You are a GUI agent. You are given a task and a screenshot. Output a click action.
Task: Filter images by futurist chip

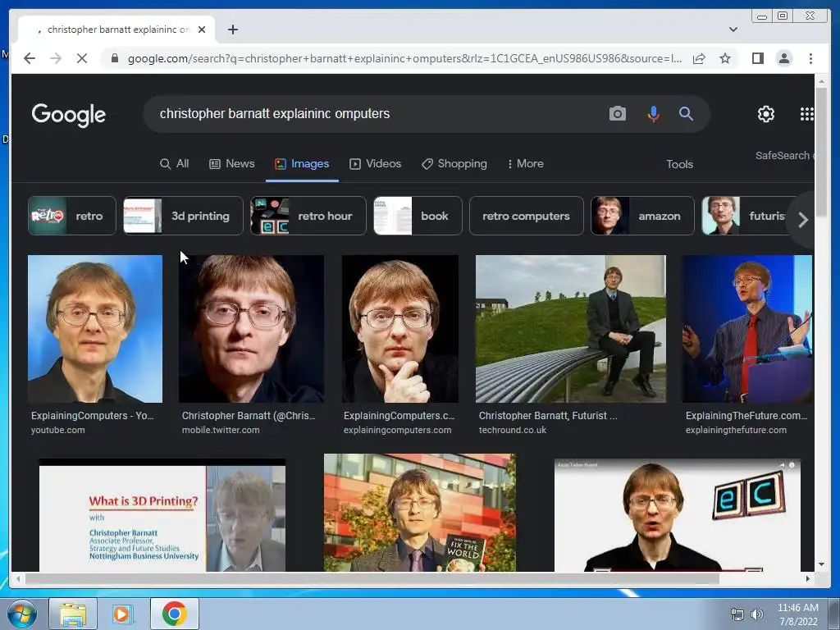pyautogui.click(x=745, y=216)
